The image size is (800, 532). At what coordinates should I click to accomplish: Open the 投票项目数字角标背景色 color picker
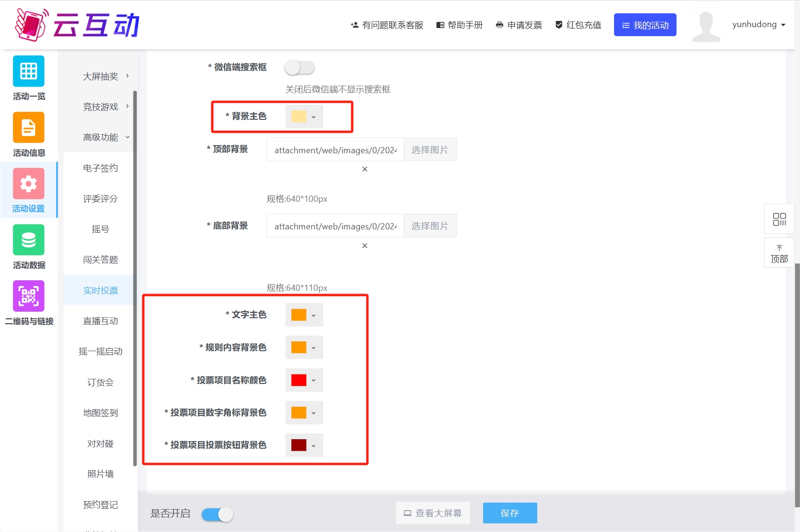point(304,413)
